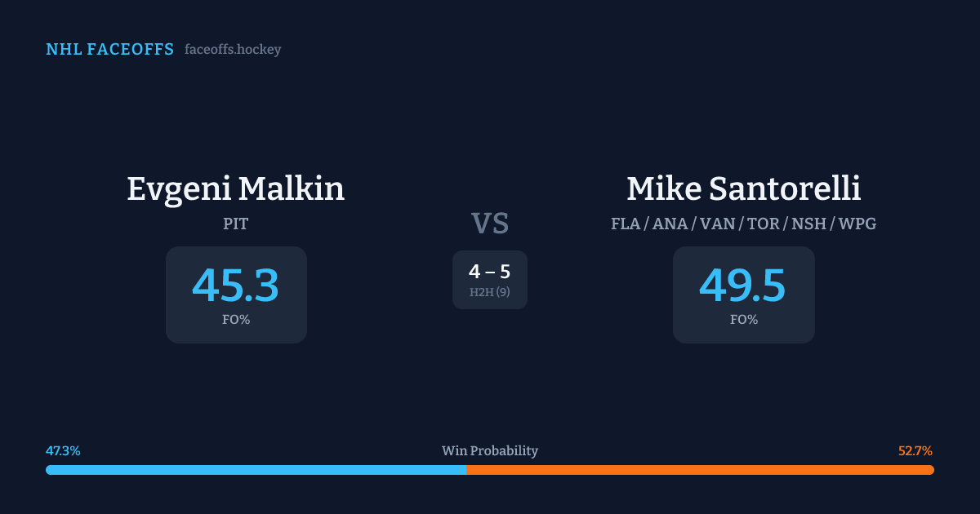The image size is (980, 514).
Task: Click the NHL FACEOFFS site title
Action: [x=109, y=50]
